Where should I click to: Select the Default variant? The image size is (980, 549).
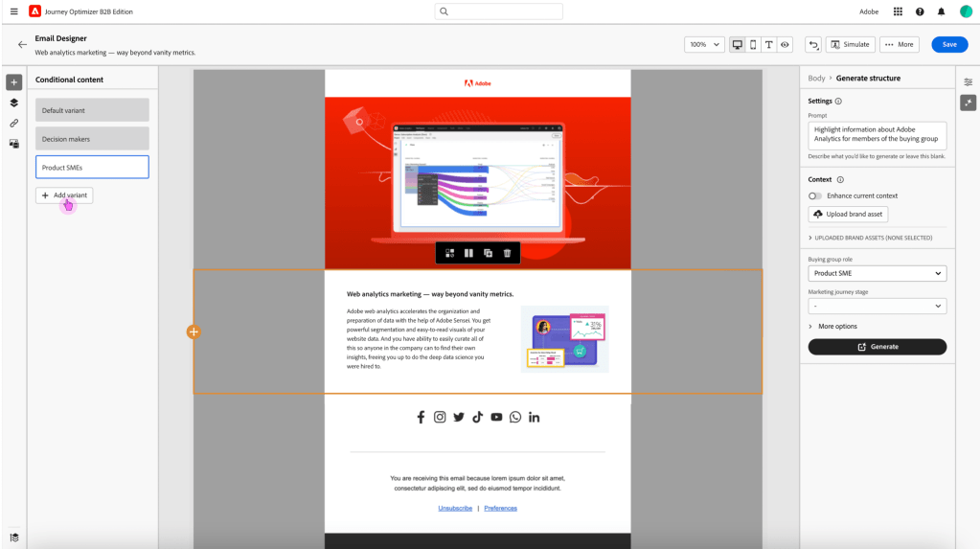click(x=92, y=110)
